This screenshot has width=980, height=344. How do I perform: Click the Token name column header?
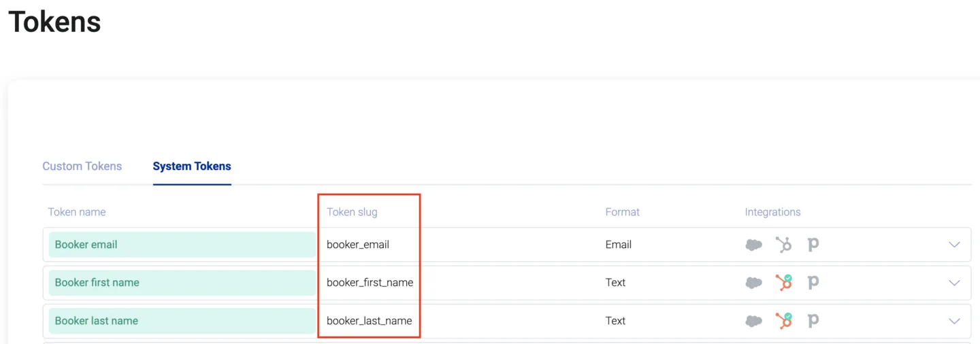tap(77, 212)
